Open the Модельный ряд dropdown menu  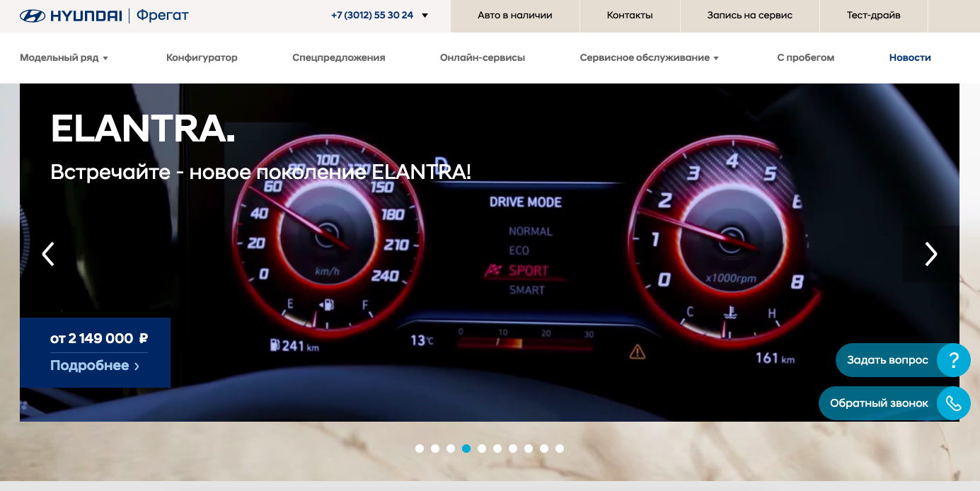(x=64, y=58)
